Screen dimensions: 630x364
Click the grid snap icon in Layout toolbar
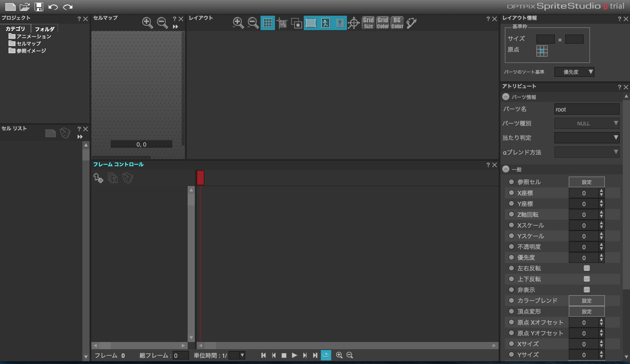click(282, 23)
